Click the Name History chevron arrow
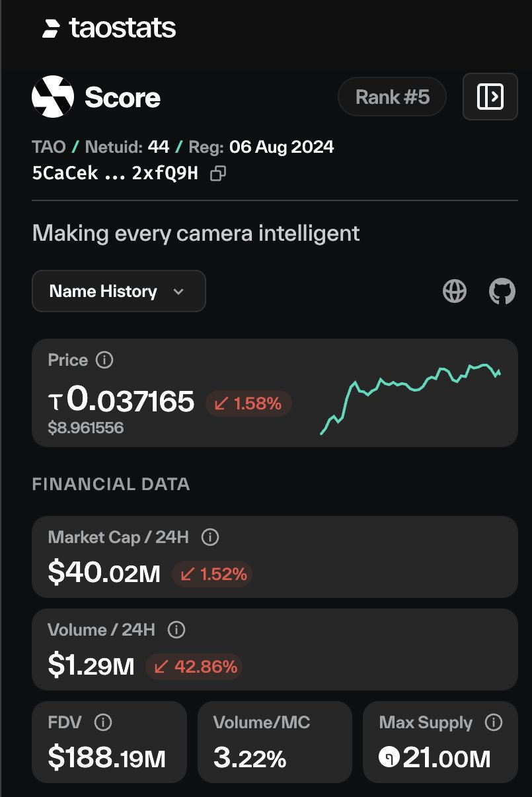 [x=178, y=292]
